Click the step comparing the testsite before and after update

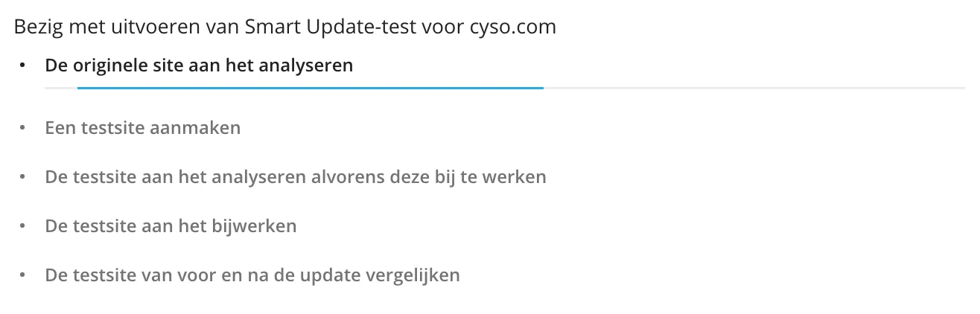pos(252,275)
